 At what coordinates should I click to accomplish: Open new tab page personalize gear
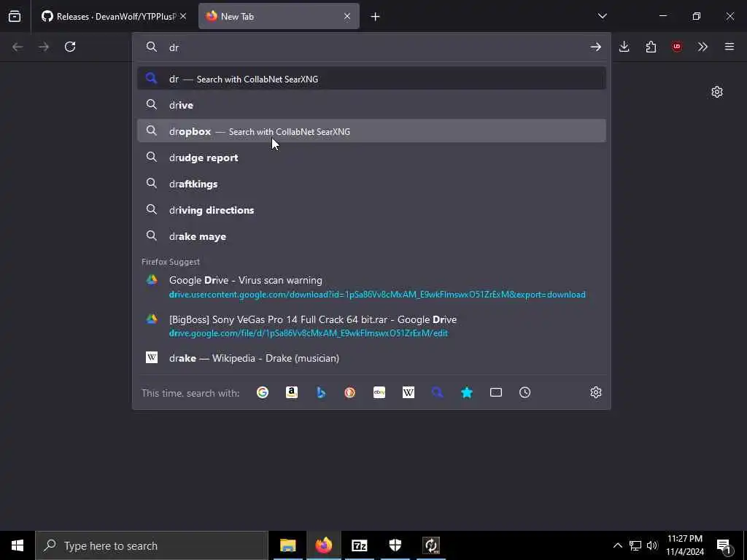click(x=717, y=92)
